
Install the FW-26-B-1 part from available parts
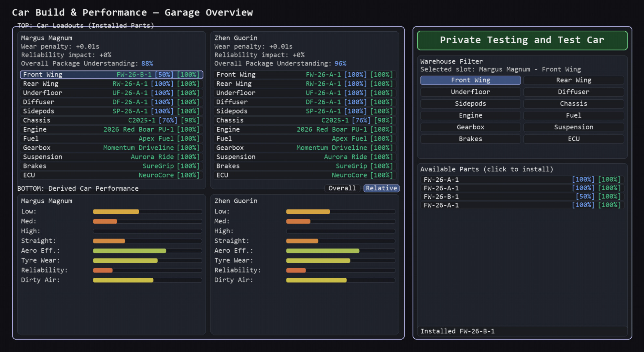tap(522, 196)
